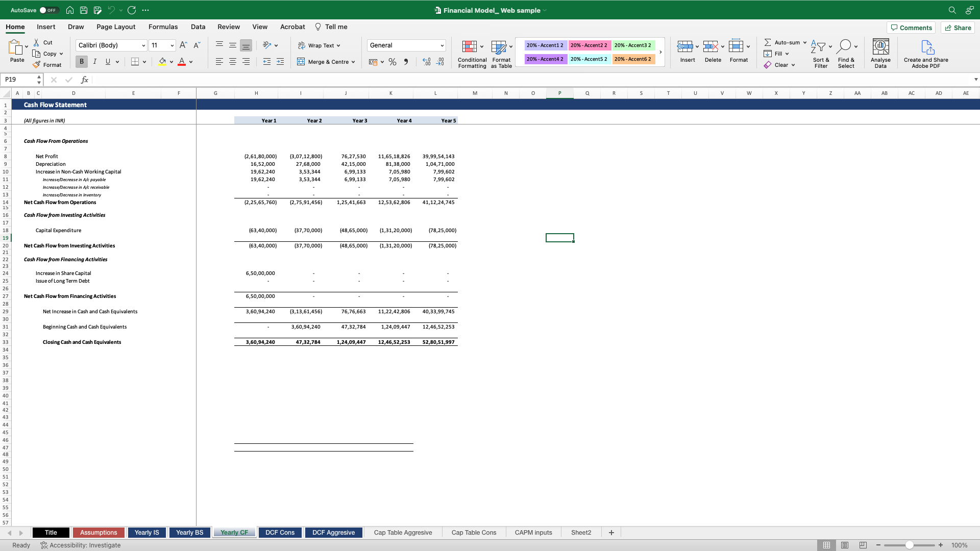
Task: Click the Conditional Formatting icon
Action: [469, 47]
